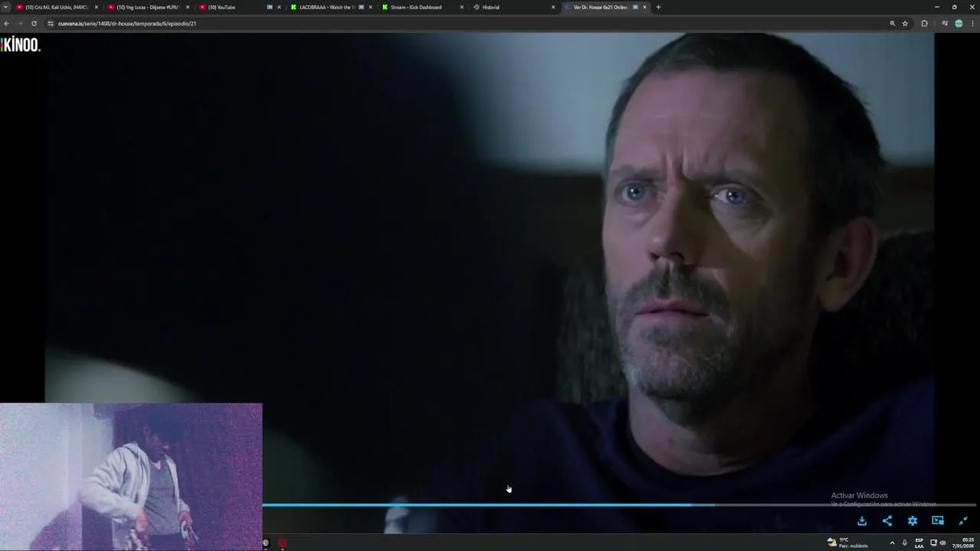The image size is (980, 551).
Task: Close the Ver Dr. House 6x21 tab
Action: (645, 7)
